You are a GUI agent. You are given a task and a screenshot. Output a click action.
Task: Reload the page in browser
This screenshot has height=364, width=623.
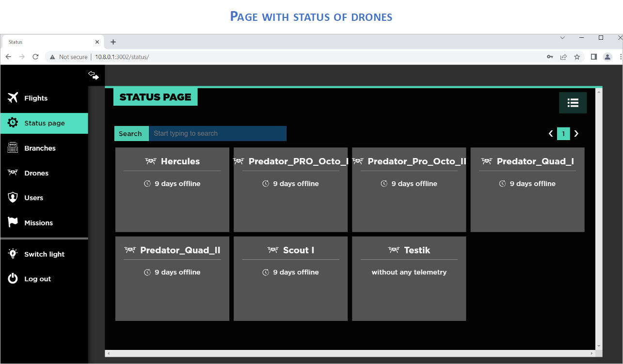[35, 57]
